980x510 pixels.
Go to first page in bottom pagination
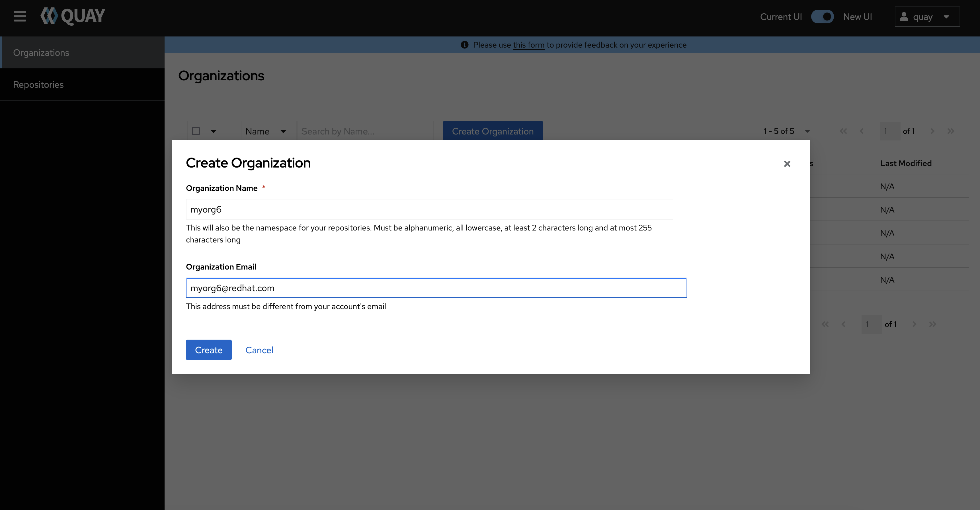pyautogui.click(x=825, y=324)
